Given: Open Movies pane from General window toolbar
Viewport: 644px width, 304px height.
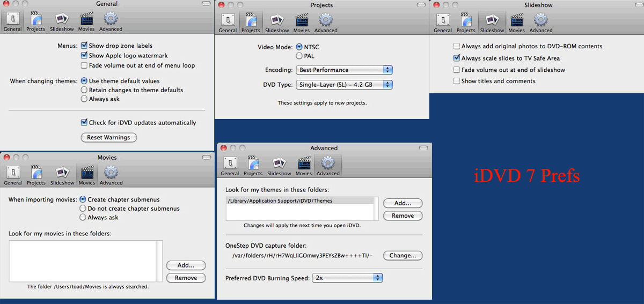Looking at the screenshot, I should (87, 21).
